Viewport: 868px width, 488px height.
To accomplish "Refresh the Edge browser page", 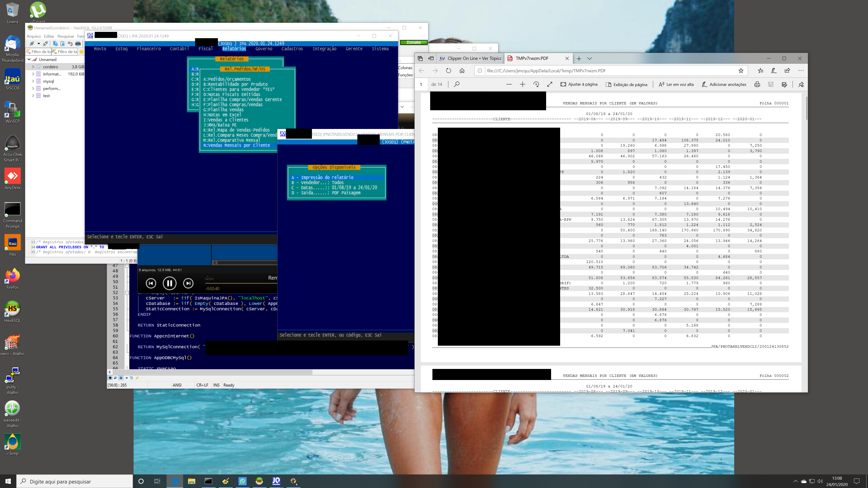I will pyautogui.click(x=448, y=71).
